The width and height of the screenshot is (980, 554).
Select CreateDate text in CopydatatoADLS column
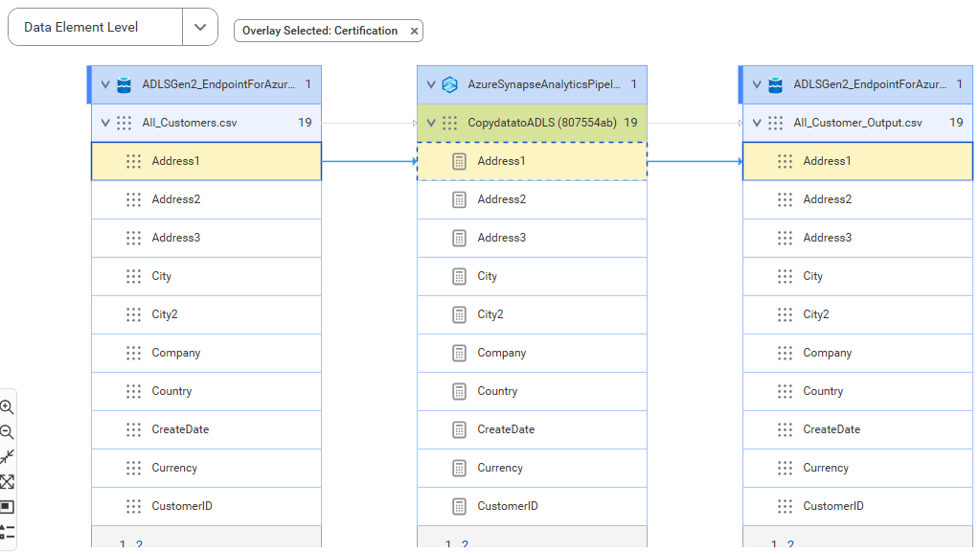coord(506,429)
